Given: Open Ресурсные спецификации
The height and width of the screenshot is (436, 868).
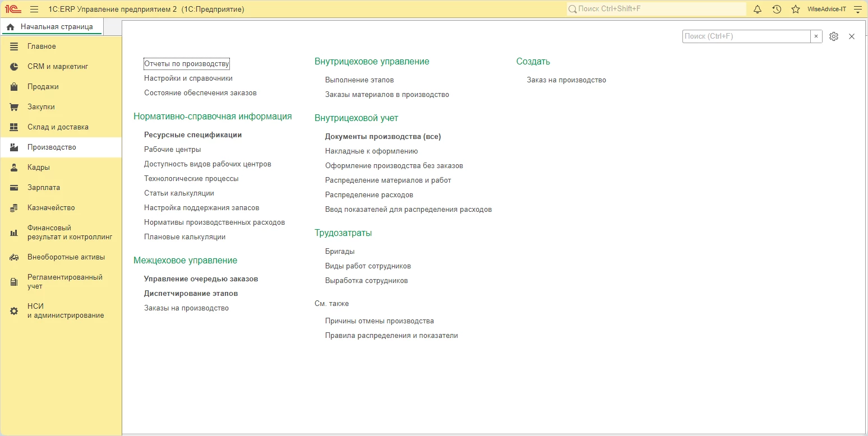Looking at the screenshot, I should (x=193, y=135).
